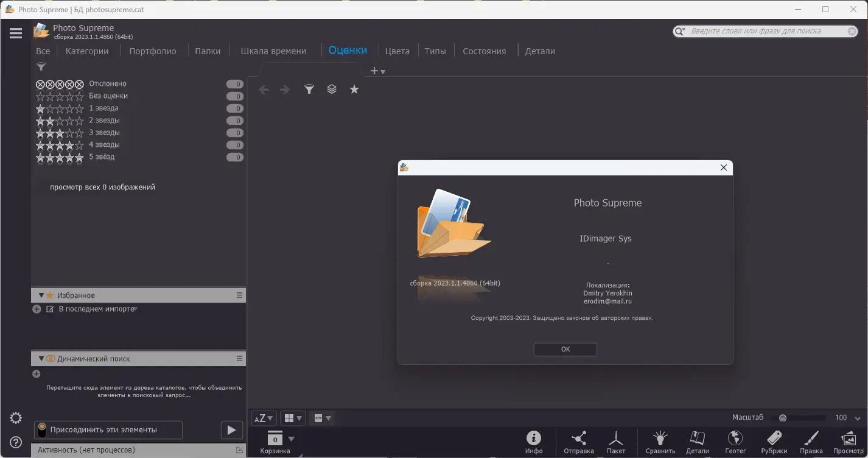Screen dimensions: 868x458
Task: Select the Без оценки rating row
Action: (139, 96)
